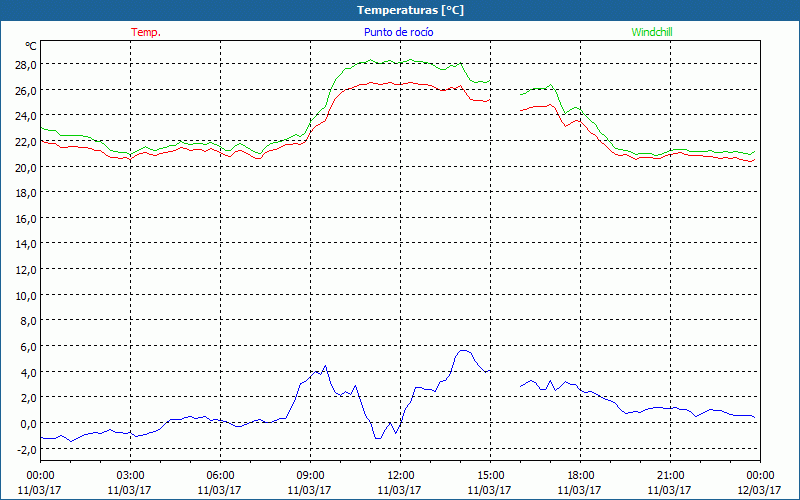800x500 pixels.
Task: Select the green Windchill legend label
Action: coord(652,32)
